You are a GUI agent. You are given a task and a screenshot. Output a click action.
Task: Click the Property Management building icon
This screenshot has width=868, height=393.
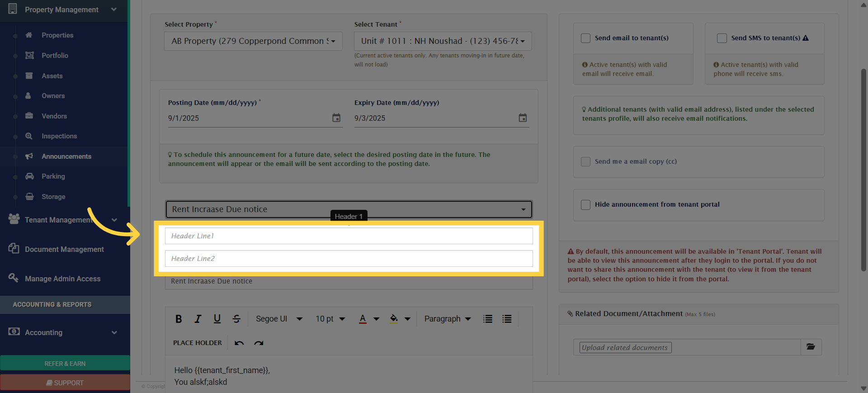coord(13,9)
